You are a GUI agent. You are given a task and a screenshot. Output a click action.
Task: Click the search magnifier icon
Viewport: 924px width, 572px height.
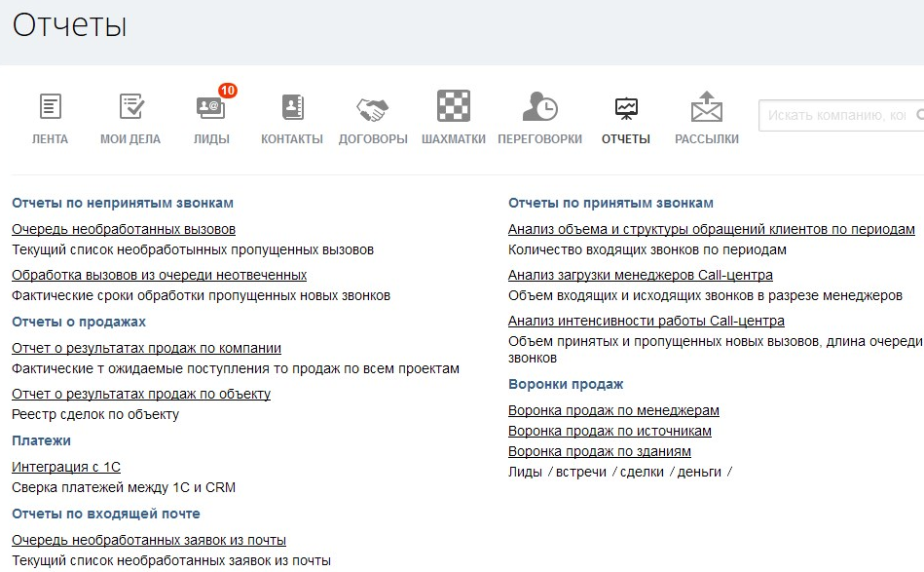pyautogui.click(x=920, y=114)
